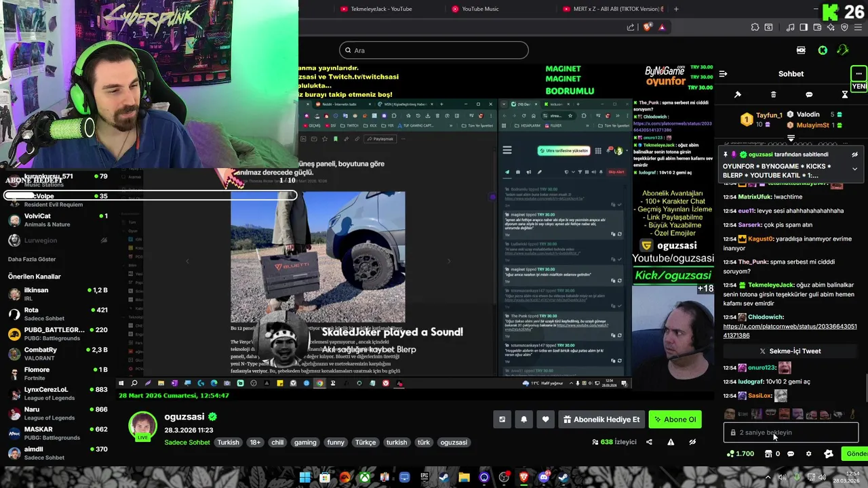
Task: Open browser hamburger main menu
Action: (x=859, y=27)
